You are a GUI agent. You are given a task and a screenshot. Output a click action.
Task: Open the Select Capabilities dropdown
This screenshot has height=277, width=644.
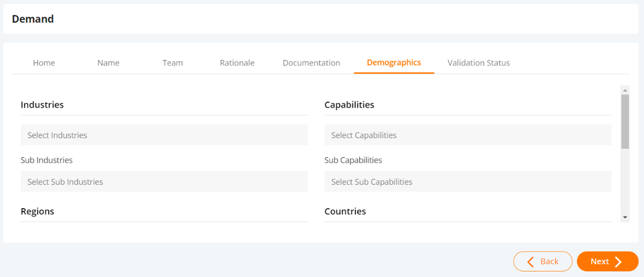[468, 135]
